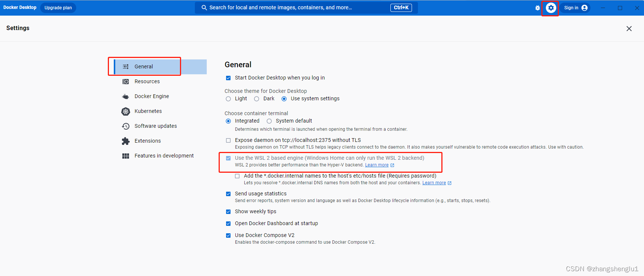Click the search magnifier icon
644x276 pixels.
(204, 7)
